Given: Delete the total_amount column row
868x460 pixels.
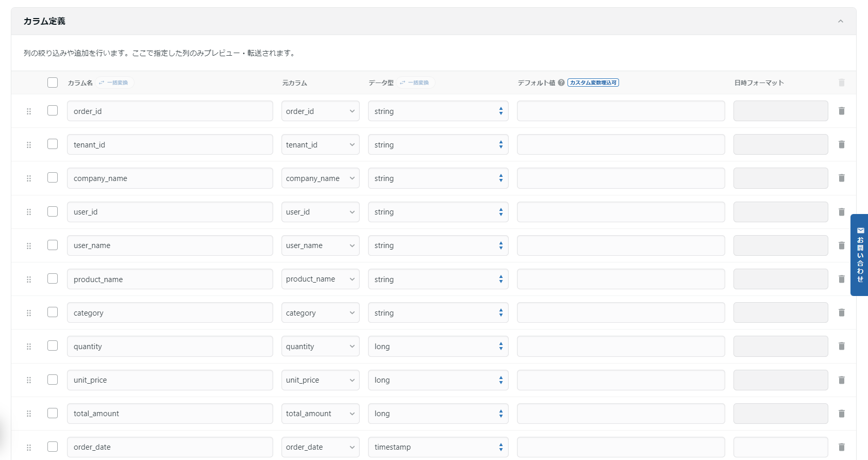Looking at the screenshot, I should [841, 414].
